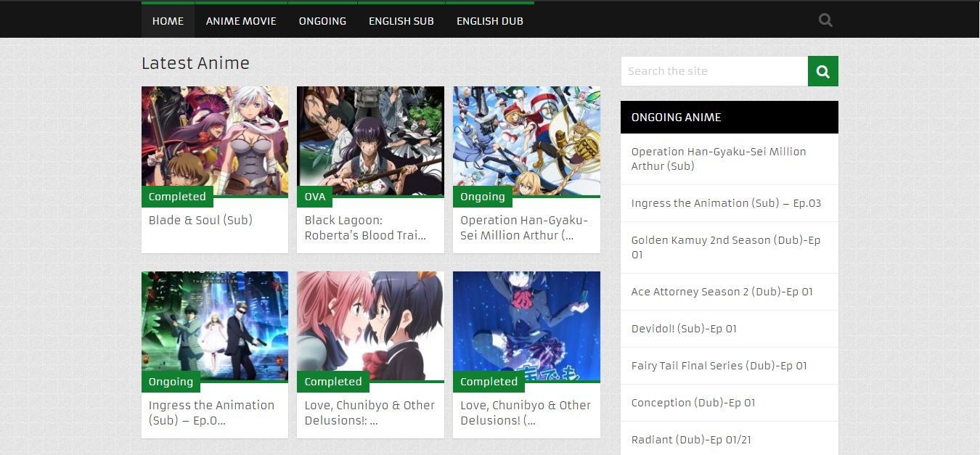Open Devidol! (Sub)-Ep 01 in sidebar

[x=684, y=329]
